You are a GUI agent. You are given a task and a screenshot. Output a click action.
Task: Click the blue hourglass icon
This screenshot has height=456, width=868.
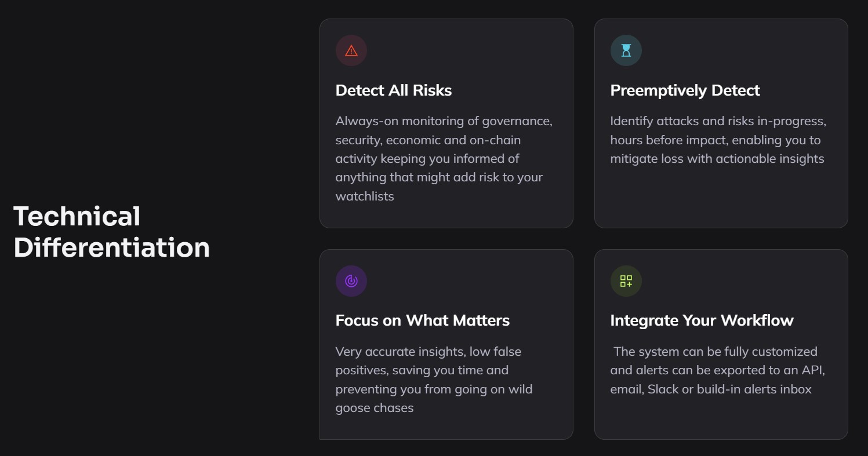pos(626,50)
